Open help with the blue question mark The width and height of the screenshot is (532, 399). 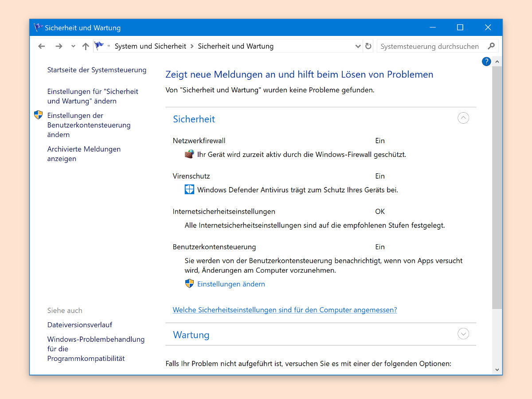[486, 62]
